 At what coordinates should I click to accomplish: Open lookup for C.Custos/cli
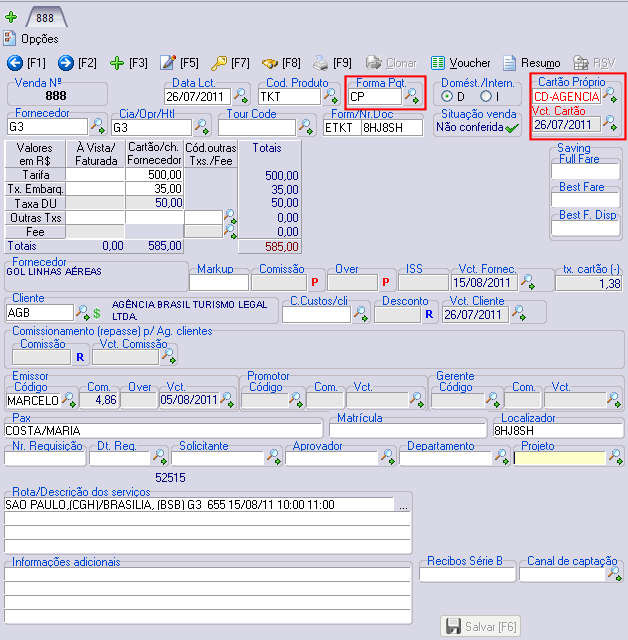coord(360,313)
